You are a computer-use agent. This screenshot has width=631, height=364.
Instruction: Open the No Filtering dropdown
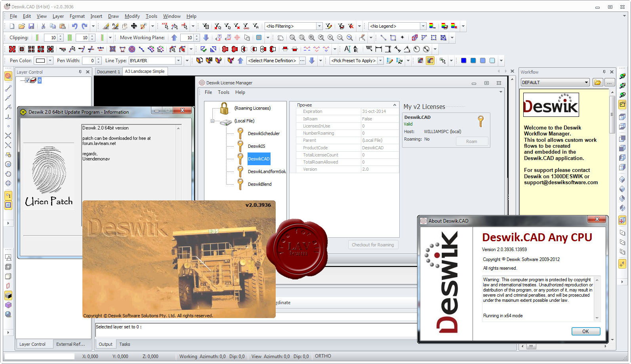click(x=319, y=26)
